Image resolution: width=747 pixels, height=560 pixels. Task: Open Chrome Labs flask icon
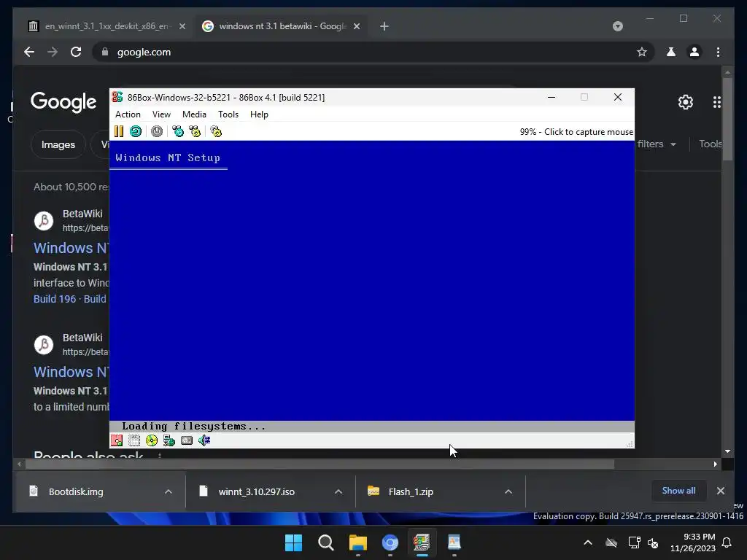[x=671, y=52]
